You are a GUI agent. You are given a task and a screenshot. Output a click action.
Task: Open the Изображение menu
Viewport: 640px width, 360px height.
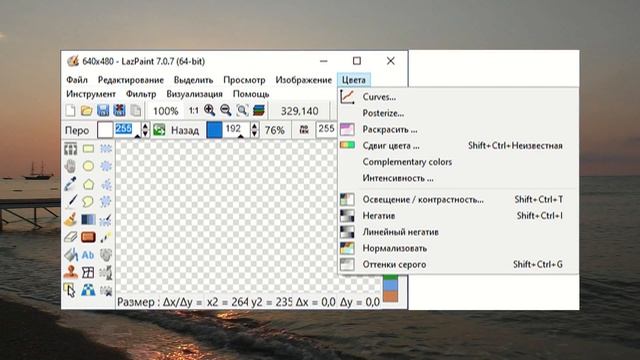click(x=303, y=80)
